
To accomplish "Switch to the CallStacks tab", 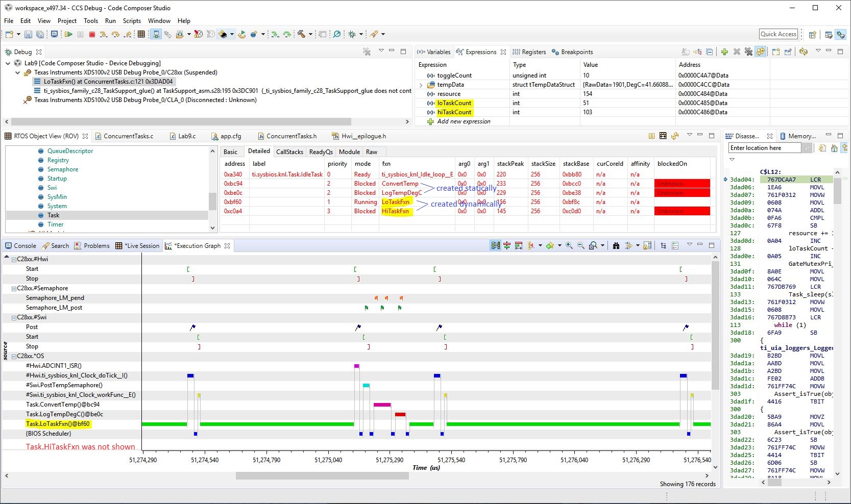I will [289, 152].
